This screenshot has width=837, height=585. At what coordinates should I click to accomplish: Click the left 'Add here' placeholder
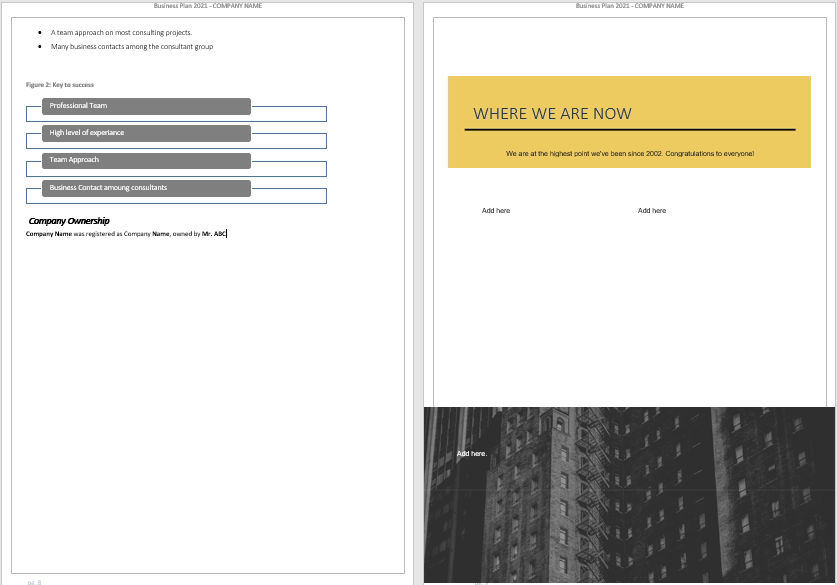click(496, 211)
